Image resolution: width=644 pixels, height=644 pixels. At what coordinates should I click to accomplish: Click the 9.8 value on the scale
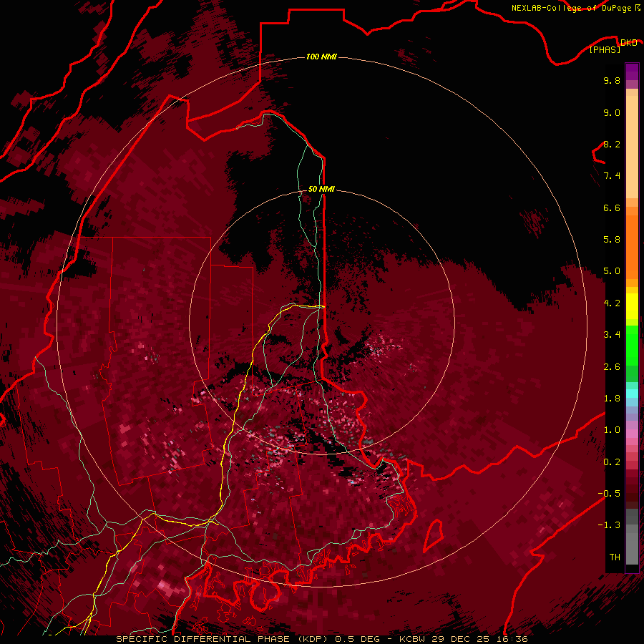coord(612,80)
